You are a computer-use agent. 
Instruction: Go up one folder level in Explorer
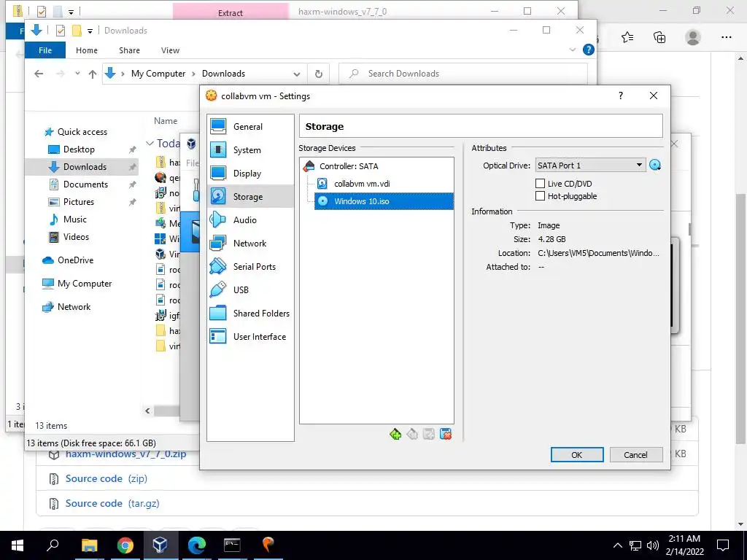click(93, 74)
